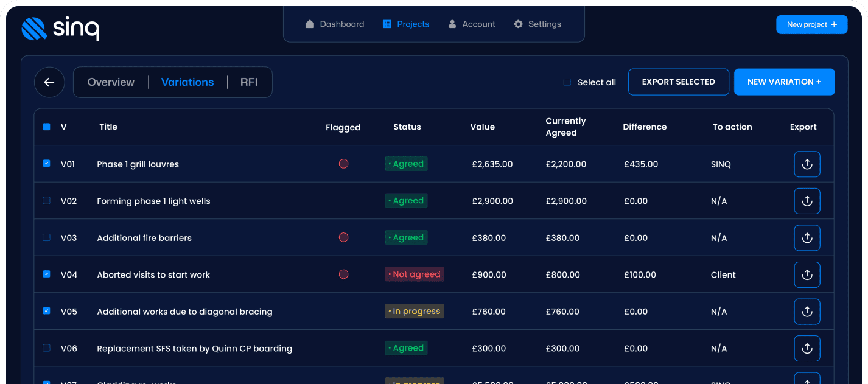Click the EXPORT SELECTED button

click(679, 82)
